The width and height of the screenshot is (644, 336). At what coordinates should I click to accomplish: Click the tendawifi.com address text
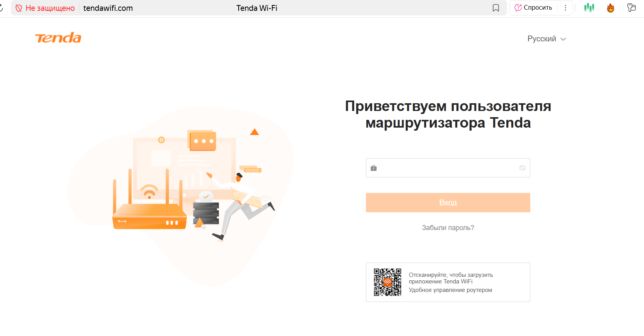click(x=108, y=8)
